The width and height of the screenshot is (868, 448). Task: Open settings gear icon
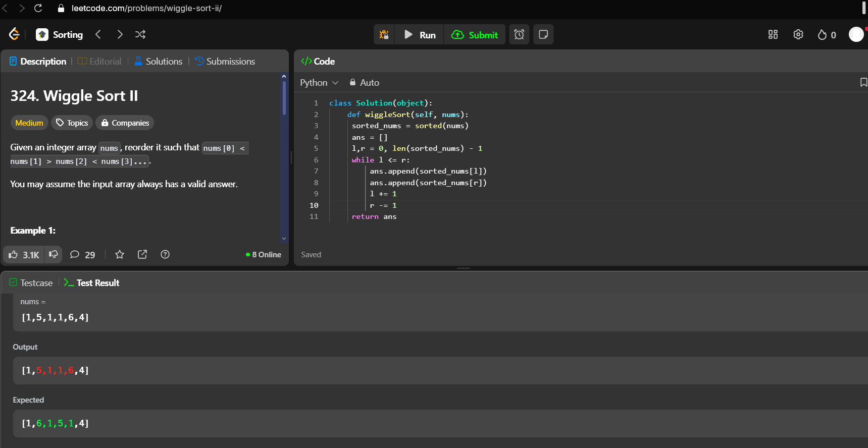tap(798, 34)
